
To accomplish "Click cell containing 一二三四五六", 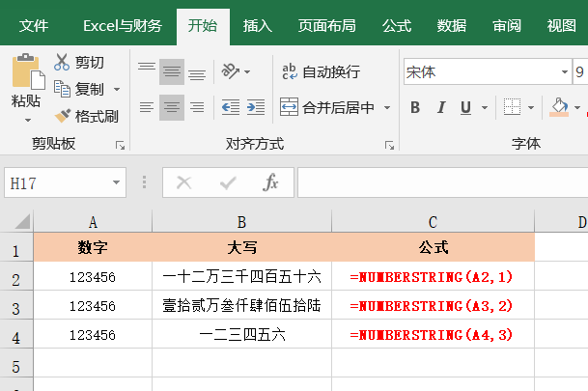I will (x=242, y=334).
